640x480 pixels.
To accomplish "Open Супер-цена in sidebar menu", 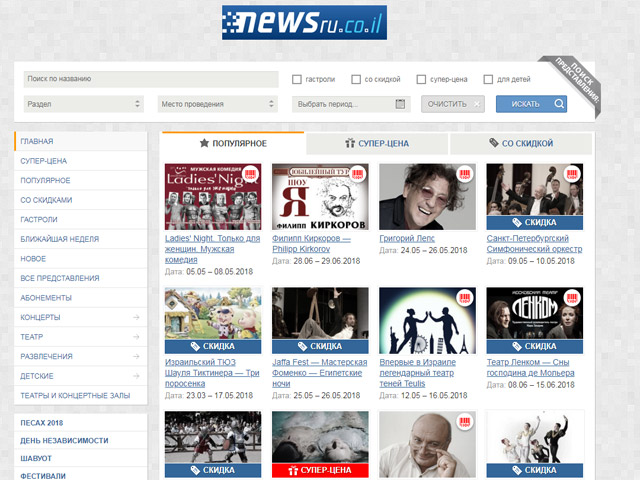I will (x=80, y=161).
